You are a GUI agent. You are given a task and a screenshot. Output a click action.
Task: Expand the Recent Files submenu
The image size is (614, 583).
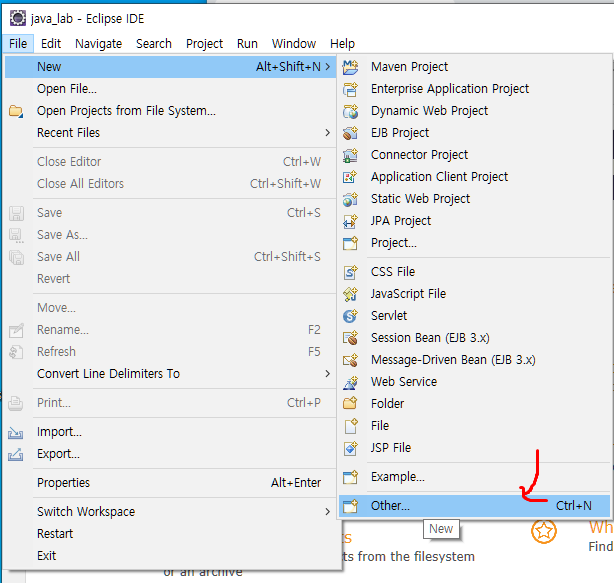tap(328, 133)
